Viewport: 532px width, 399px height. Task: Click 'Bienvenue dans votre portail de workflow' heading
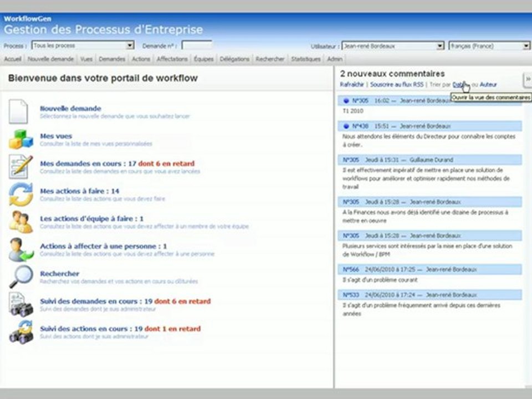[x=103, y=78]
